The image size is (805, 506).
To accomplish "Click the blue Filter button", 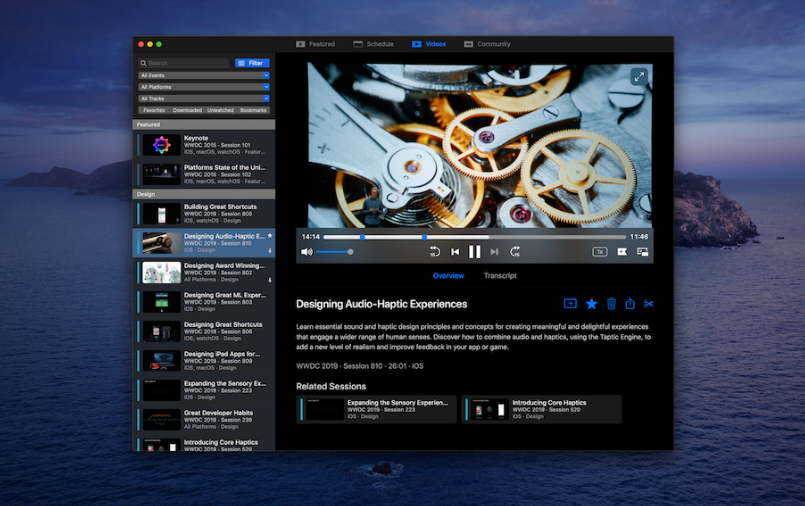I will (252, 63).
